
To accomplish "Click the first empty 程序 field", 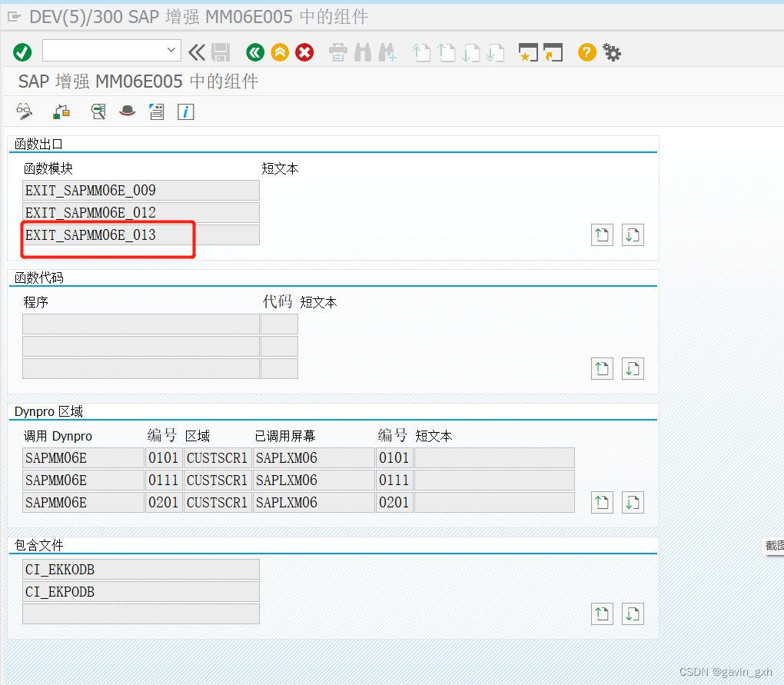I will tap(141, 324).
